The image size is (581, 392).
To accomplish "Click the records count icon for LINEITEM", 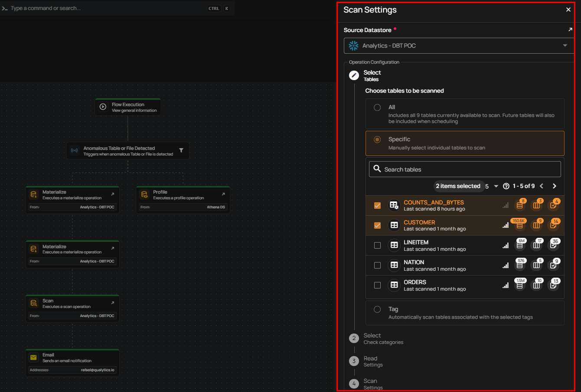I will pos(519,245).
